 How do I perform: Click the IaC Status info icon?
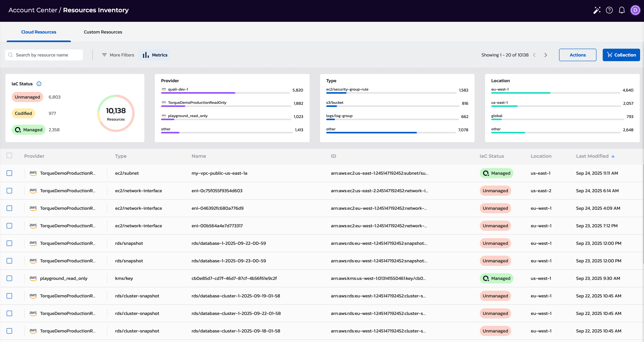[39, 84]
